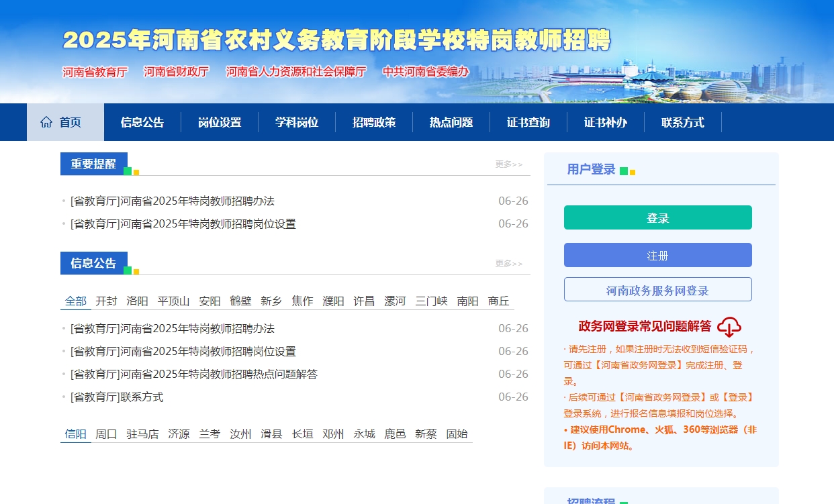Open the 信息公告 navigation menu

[x=142, y=121]
